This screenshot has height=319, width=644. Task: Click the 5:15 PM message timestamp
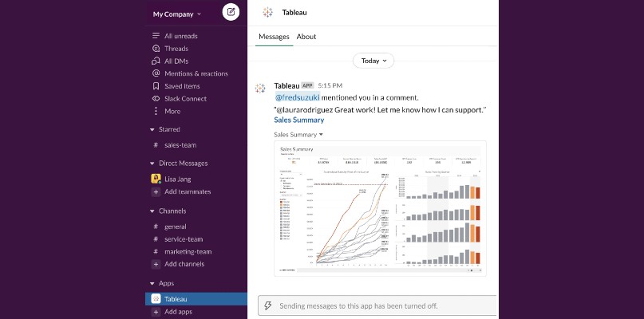330,86
